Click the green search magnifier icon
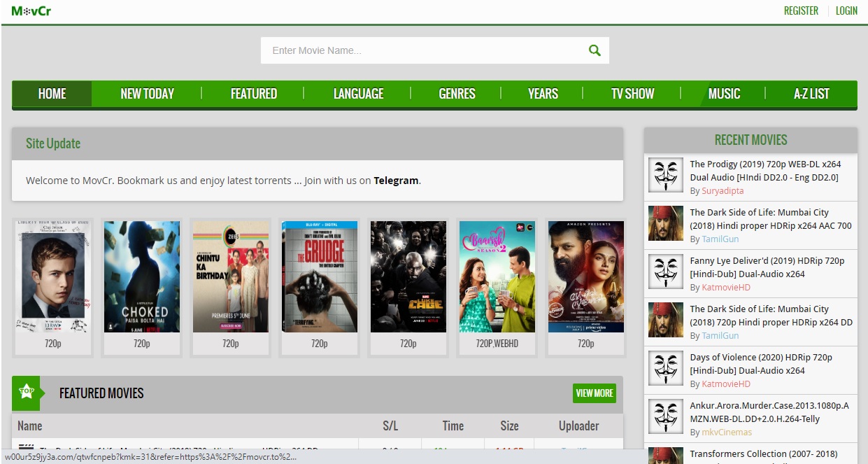This screenshot has width=868, height=464. 595,50
